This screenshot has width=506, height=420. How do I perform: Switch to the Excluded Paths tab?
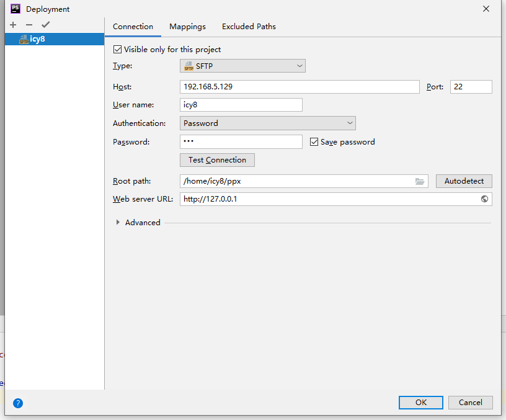click(249, 27)
